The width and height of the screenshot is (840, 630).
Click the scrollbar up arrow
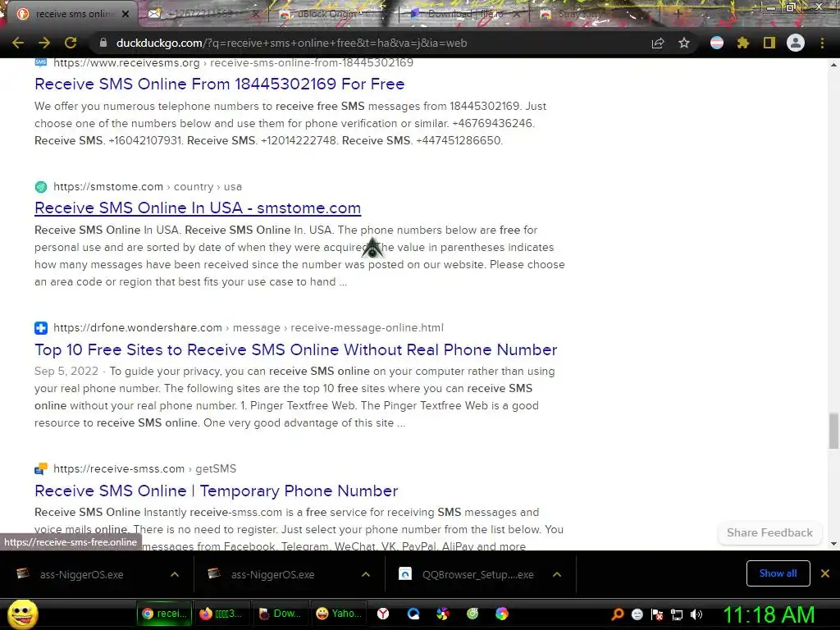click(x=833, y=65)
